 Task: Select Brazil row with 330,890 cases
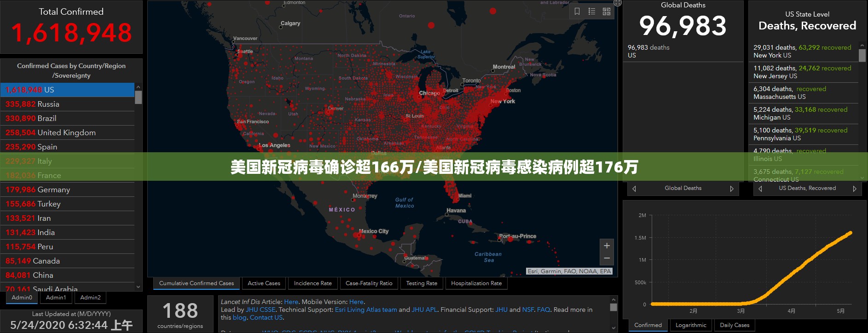(x=68, y=118)
